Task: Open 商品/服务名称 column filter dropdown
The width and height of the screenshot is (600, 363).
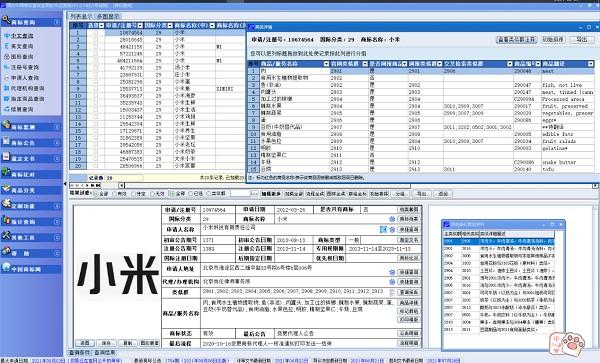Action: coord(326,64)
